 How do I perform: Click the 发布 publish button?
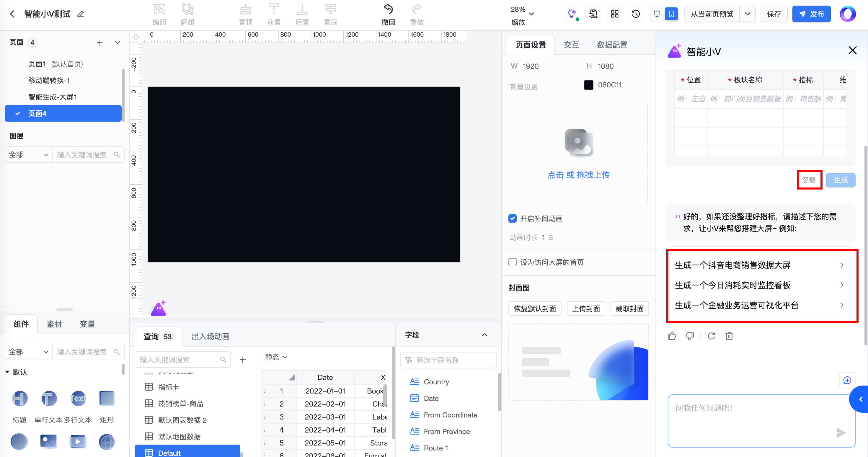click(x=811, y=14)
